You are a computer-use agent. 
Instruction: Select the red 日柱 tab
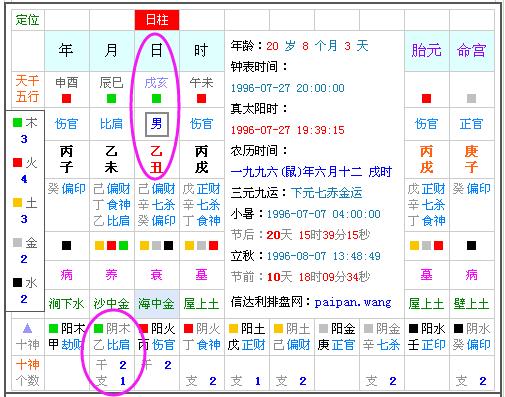(x=157, y=20)
